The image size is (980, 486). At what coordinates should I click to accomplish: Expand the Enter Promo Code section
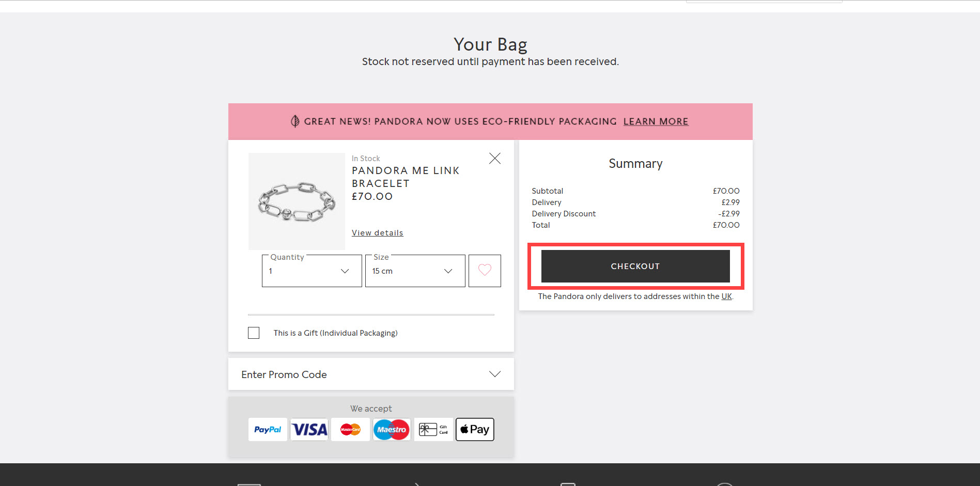click(371, 374)
